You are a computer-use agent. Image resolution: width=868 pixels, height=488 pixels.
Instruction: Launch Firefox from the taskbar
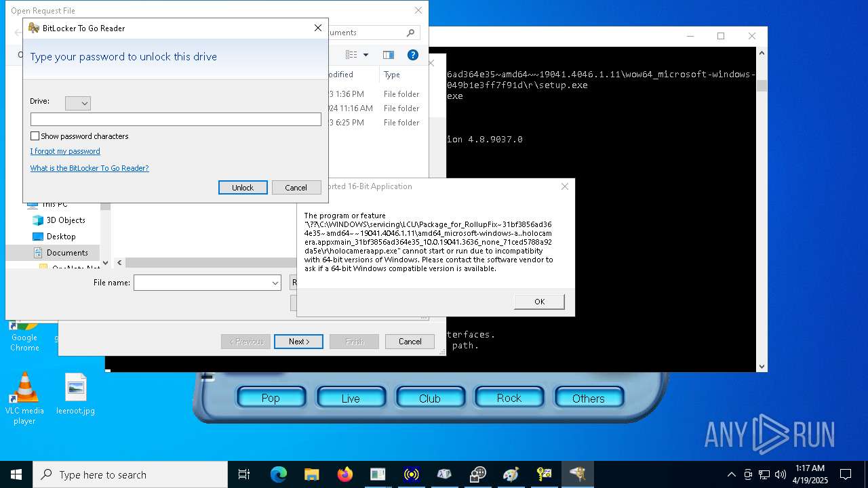tap(345, 474)
